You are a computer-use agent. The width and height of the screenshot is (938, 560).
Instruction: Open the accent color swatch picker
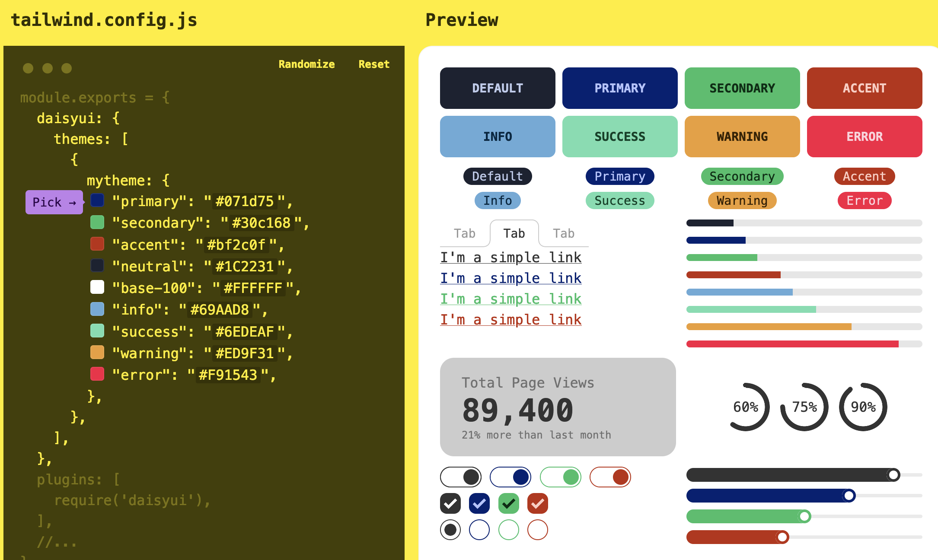point(97,244)
